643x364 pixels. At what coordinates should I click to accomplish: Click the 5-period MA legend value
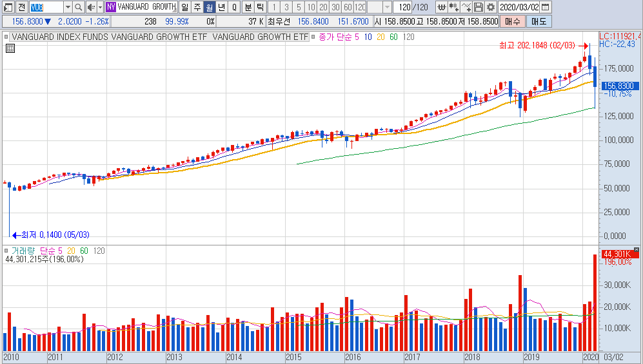click(357, 37)
